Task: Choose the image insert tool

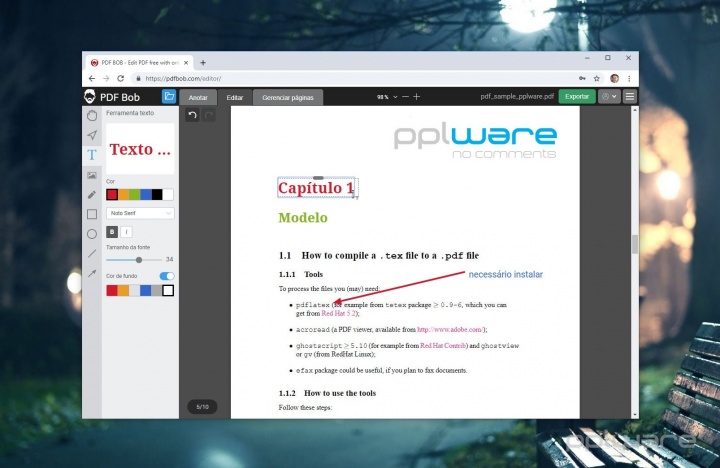Action: coord(92,175)
